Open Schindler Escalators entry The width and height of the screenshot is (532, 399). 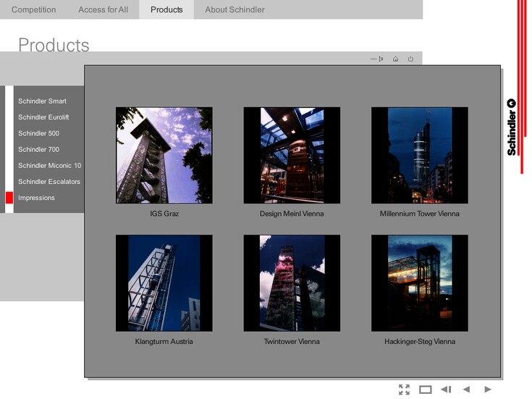49,182
